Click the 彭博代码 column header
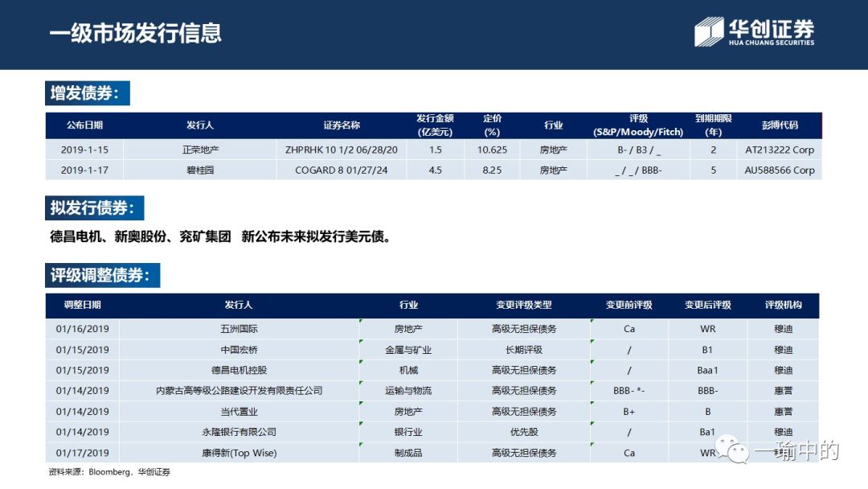The width and height of the screenshot is (868, 489). point(780,125)
